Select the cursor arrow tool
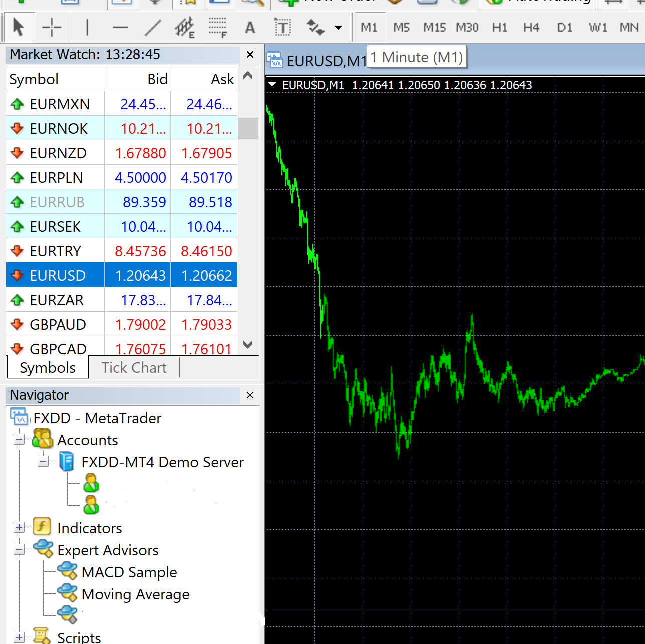The image size is (645, 644). point(18,27)
